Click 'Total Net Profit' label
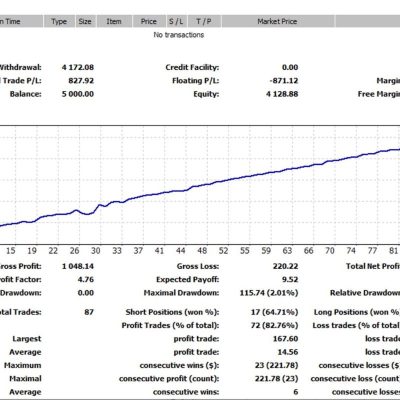The image size is (400, 400). point(373,266)
